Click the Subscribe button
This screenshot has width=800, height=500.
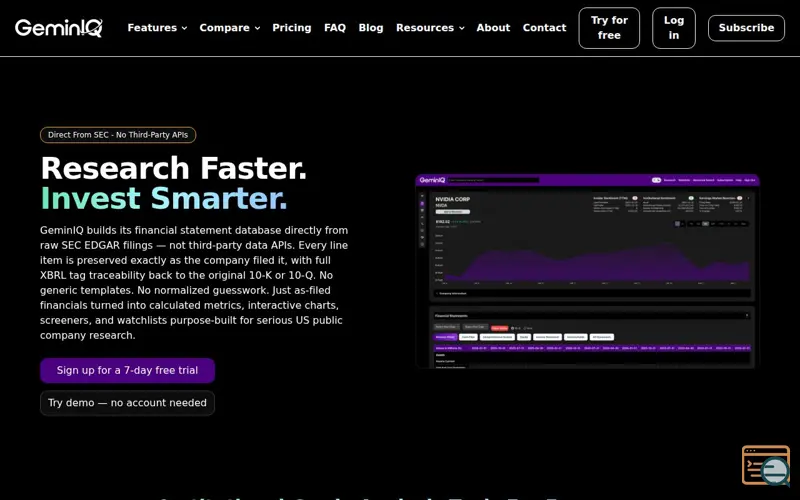pyautogui.click(x=746, y=28)
